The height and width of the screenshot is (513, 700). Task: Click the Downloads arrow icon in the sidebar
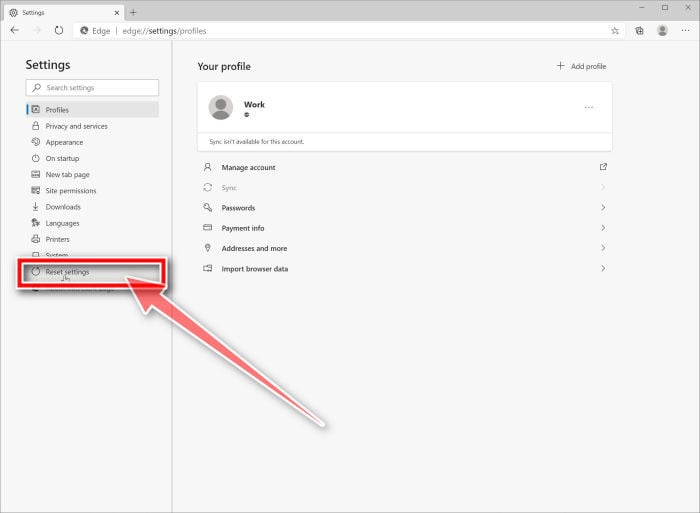coord(36,206)
